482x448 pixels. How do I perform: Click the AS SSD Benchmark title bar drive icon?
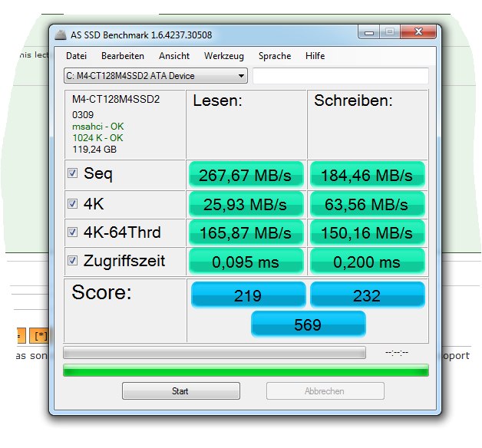61,35
